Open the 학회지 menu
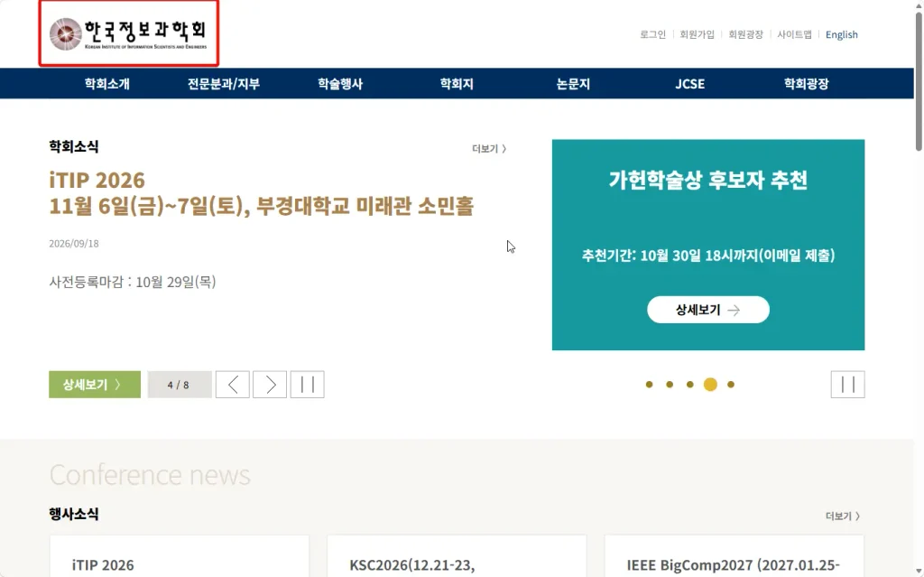The height and width of the screenshot is (577, 924). [x=457, y=84]
